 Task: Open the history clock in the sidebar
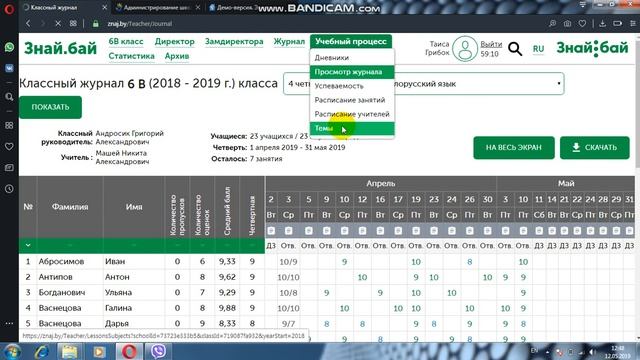[x=9, y=189]
